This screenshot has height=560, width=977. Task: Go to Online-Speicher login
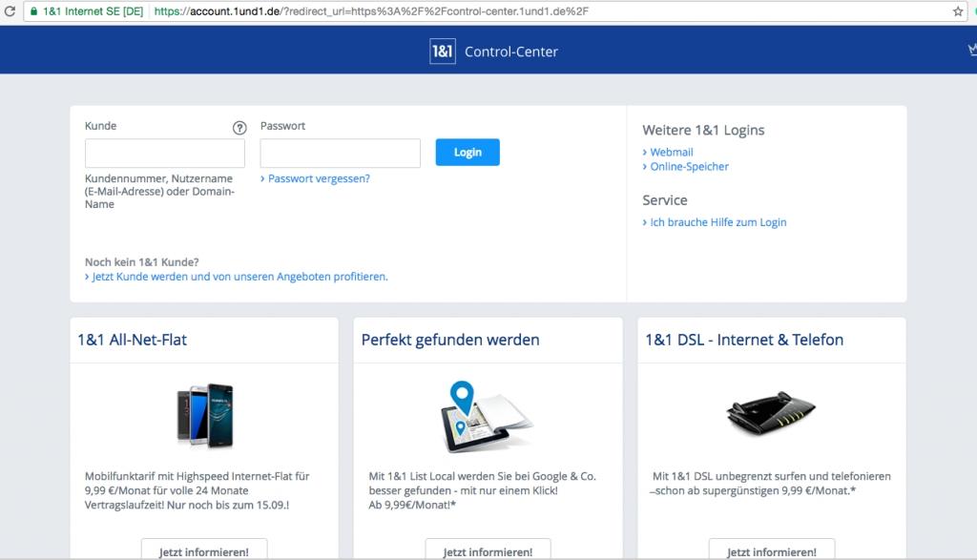point(689,167)
